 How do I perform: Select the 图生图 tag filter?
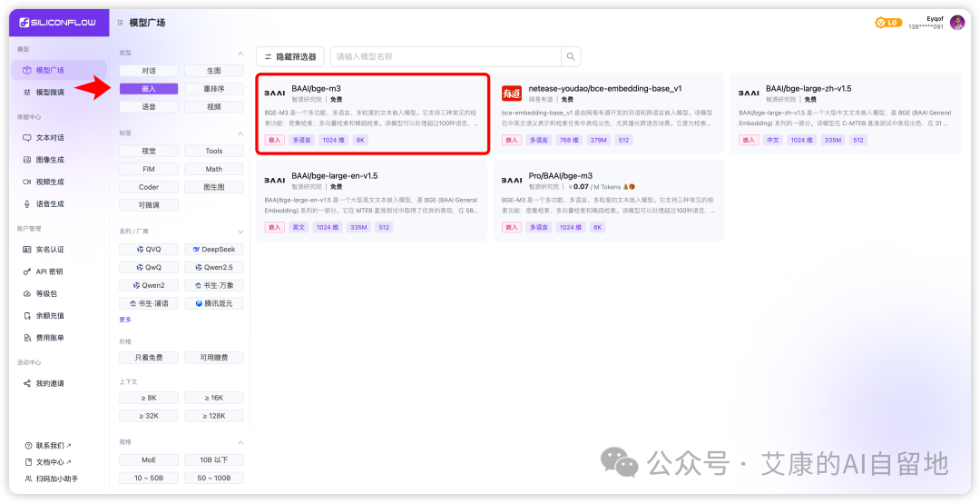[214, 187]
